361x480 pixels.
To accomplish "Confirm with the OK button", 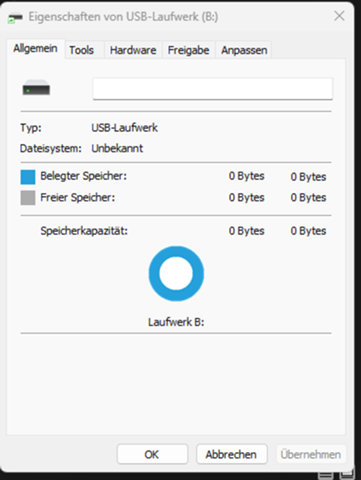I will 152,454.
